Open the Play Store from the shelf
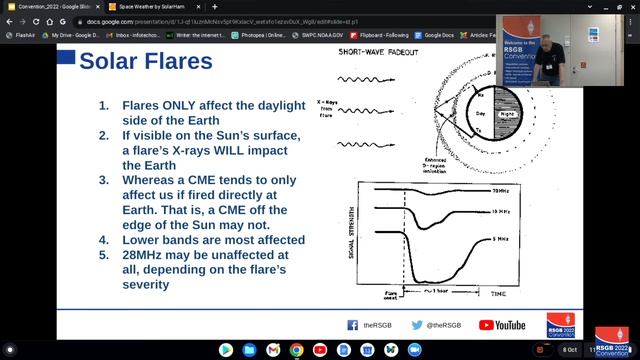 pyautogui.click(x=226, y=350)
